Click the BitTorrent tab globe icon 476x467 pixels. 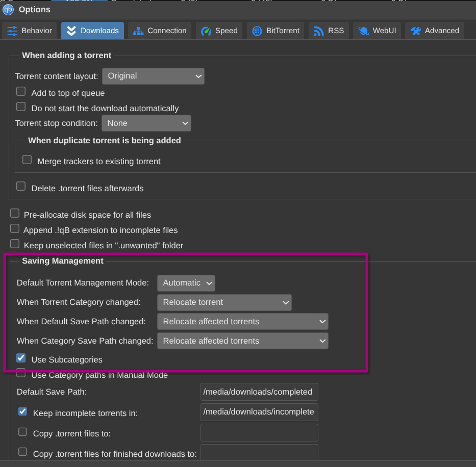tap(257, 31)
